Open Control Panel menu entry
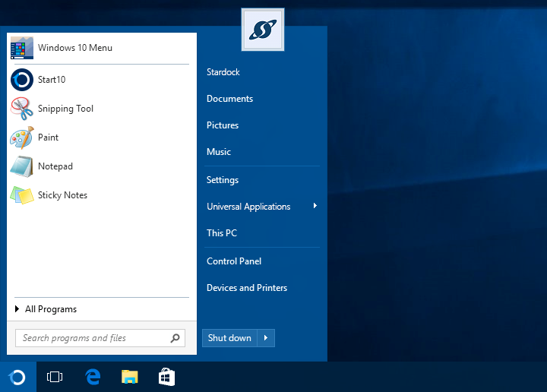The image size is (547, 392). coord(234,261)
